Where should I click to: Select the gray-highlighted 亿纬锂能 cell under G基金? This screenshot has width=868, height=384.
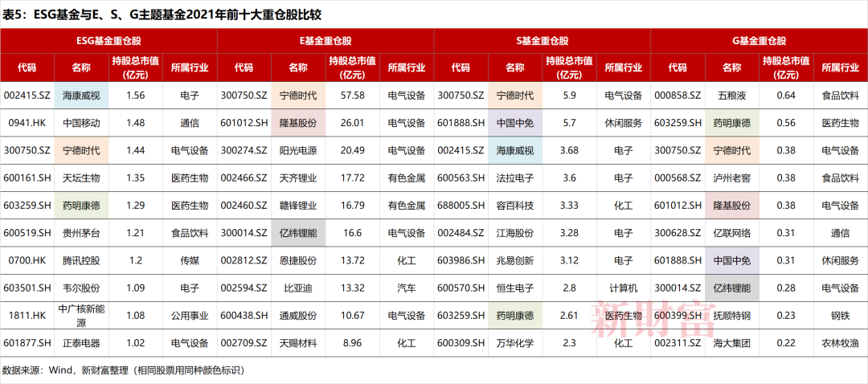732,288
